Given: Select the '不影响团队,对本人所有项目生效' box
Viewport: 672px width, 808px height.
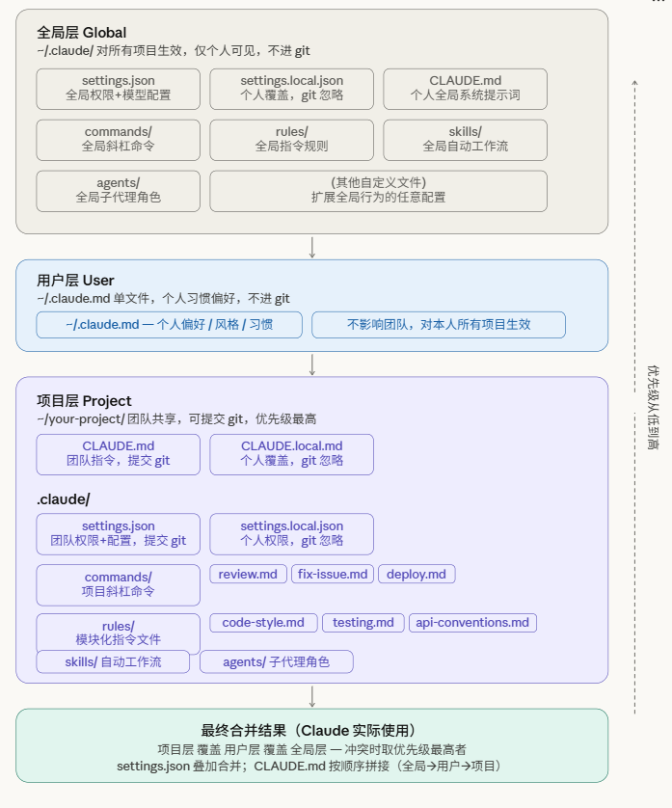Looking at the screenshot, I should pyautogui.click(x=439, y=325).
